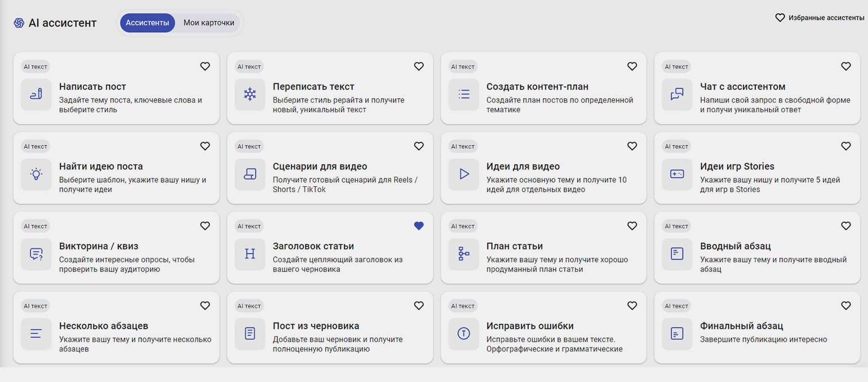Favorite the Переписать текст card
This screenshot has width=868, height=382.
(419, 67)
